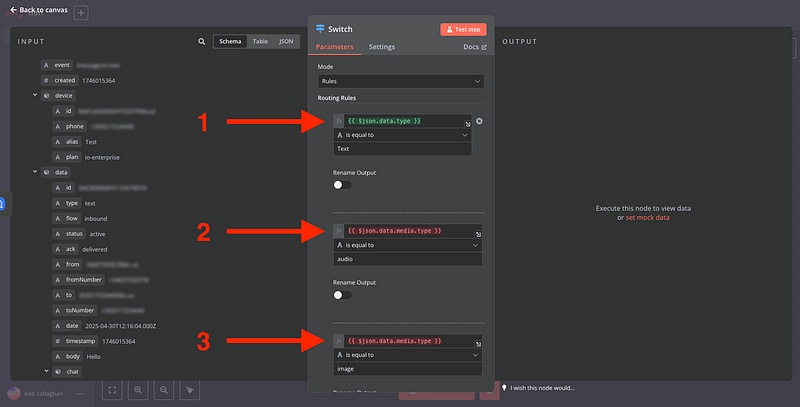Click the value field containing image

tap(408, 368)
